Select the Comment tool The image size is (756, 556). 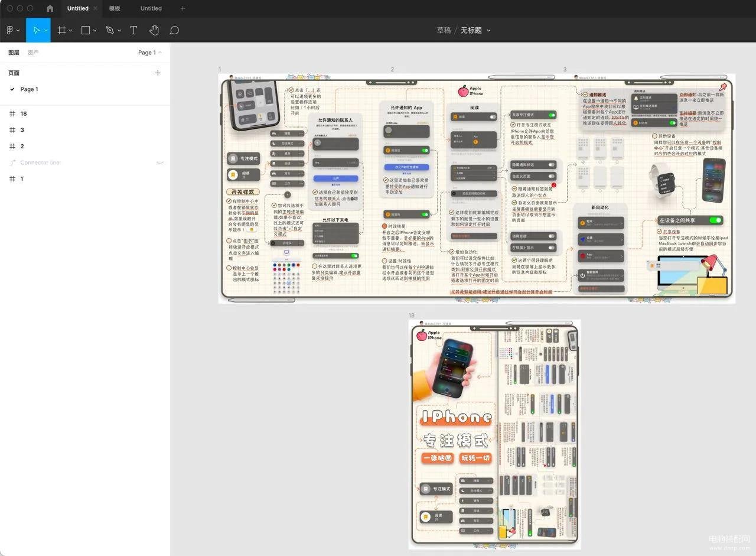click(x=174, y=30)
